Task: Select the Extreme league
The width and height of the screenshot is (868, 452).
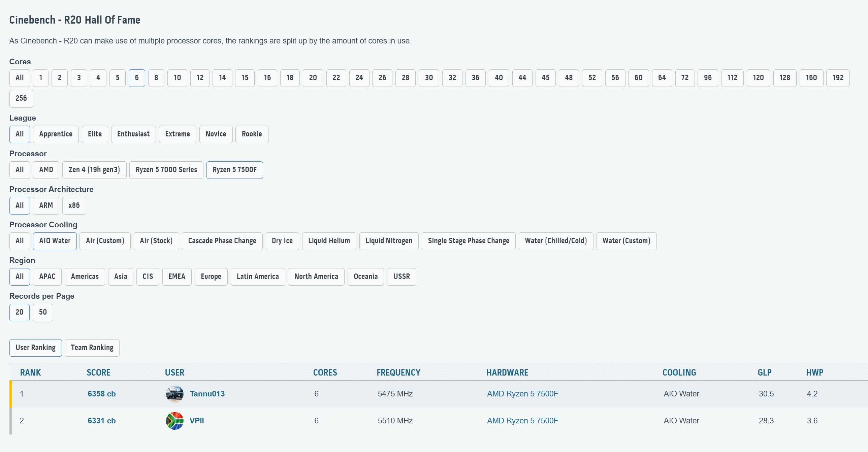Action: point(177,134)
